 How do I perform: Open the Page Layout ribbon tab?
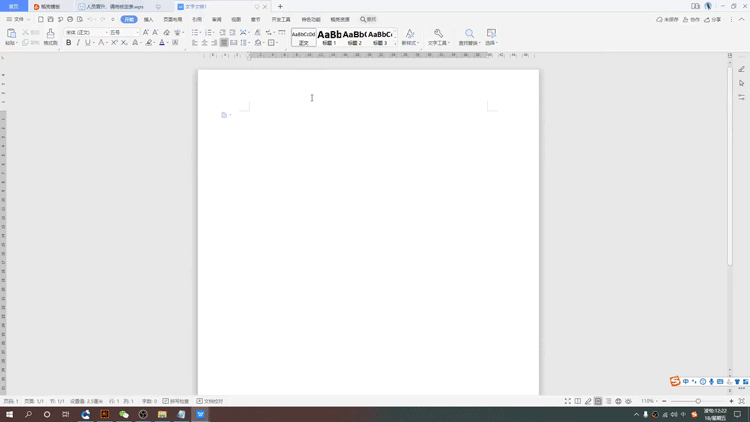pos(173,20)
